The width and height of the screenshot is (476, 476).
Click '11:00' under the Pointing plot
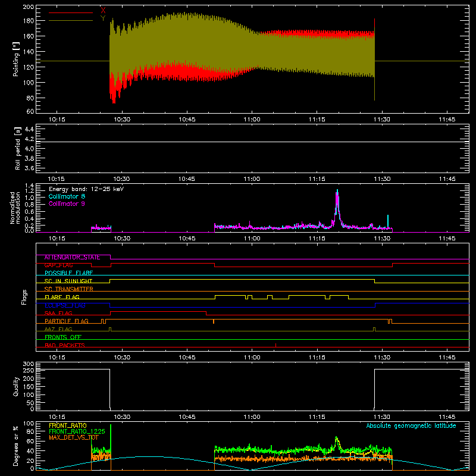tap(252, 120)
